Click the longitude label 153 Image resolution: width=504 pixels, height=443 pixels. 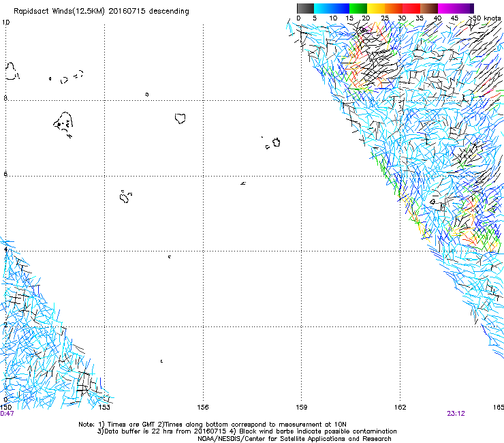coord(104,407)
